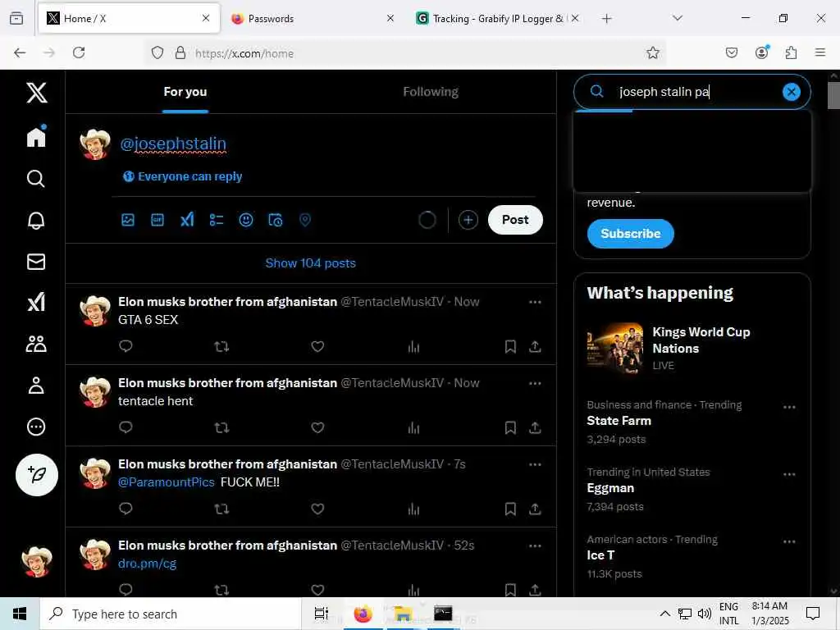
Task: Click the compose post feather button
Action: point(36,475)
